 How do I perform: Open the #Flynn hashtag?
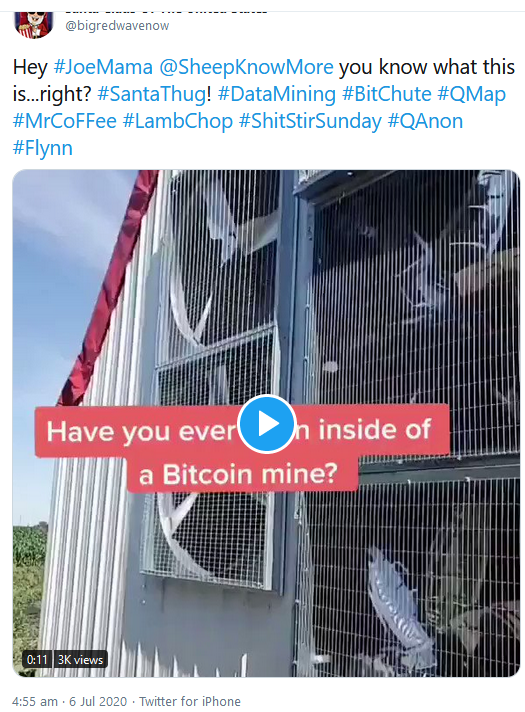click(x=43, y=148)
